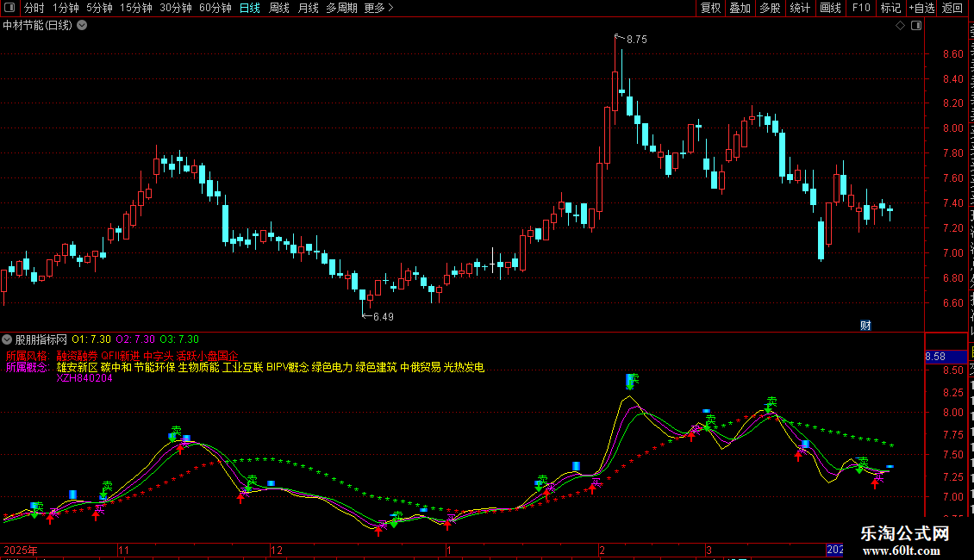This screenshot has width=974, height=560.
Task: Click the O2: 7.30 indicator value
Action: (135, 339)
